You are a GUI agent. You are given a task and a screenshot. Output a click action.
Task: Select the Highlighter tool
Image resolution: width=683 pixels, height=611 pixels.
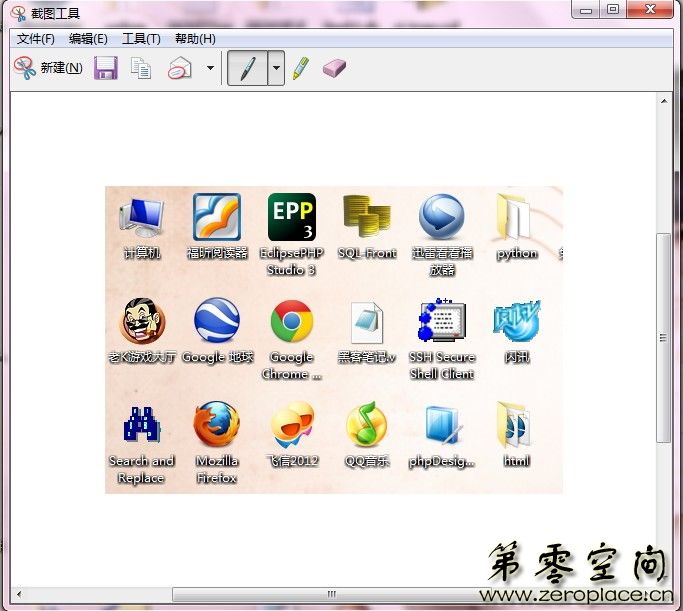(x=301, y=68)
